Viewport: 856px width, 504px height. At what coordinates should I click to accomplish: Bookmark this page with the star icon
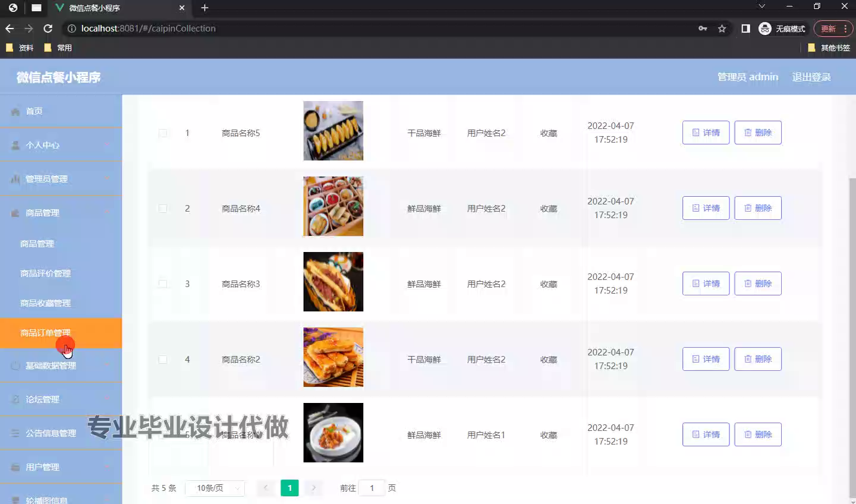click(x=722, y=29)
